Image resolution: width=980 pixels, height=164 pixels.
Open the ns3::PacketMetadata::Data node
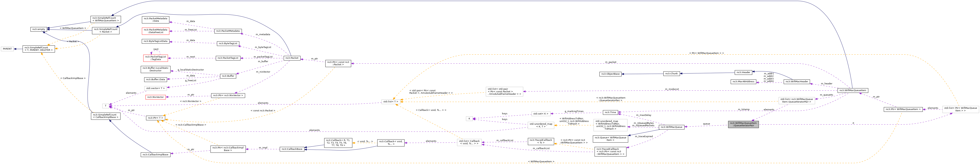(156, 20)
